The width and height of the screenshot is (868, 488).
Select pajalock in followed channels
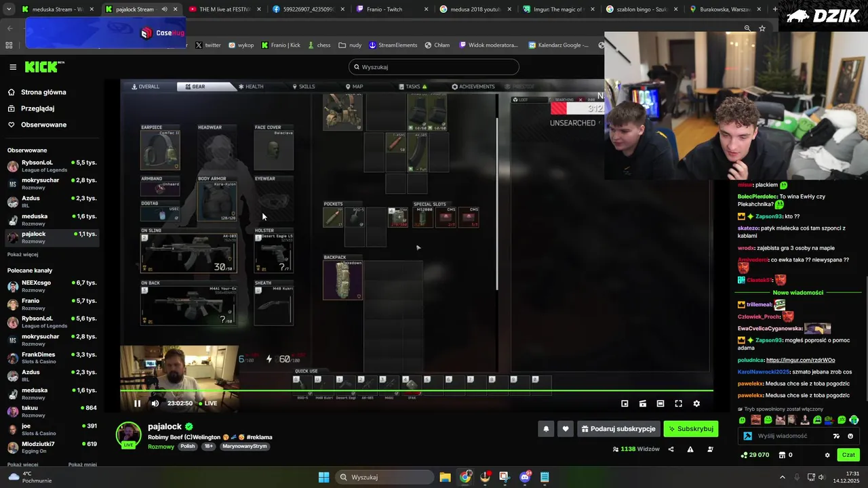pos(52,237)
